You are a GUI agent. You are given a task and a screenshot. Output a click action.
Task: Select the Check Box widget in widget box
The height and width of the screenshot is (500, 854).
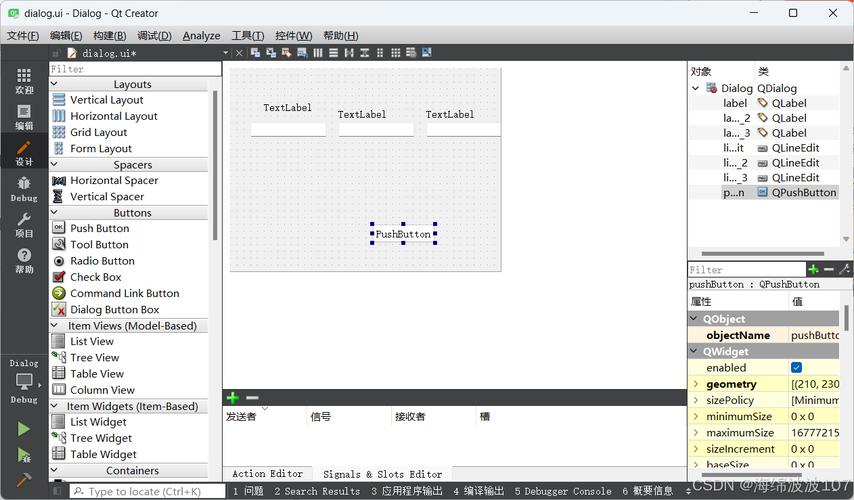95,277
